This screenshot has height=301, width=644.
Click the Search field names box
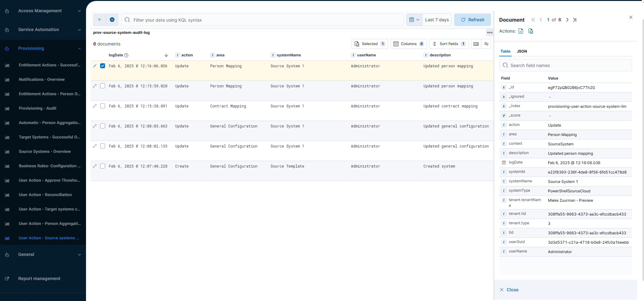pyautogui.click(x=565, y=65)
